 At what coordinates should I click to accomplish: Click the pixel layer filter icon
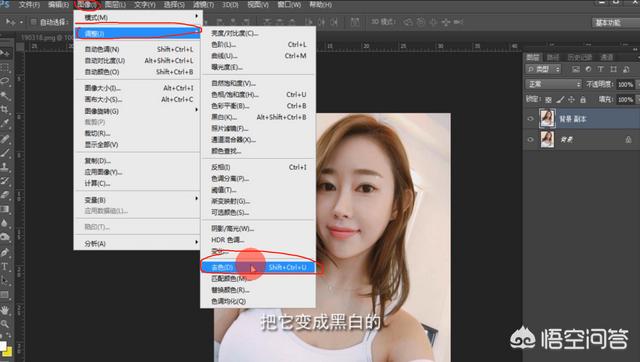[576, 69]
